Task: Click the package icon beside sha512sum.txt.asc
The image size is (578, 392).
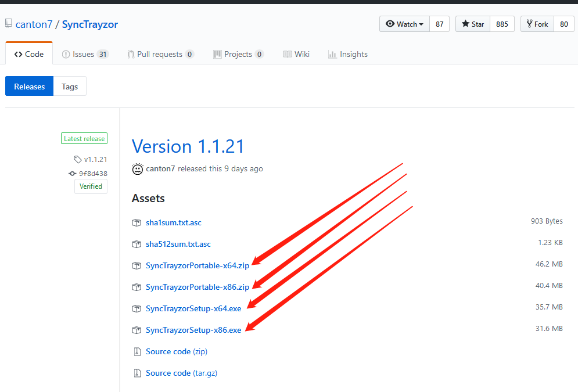Action: pos(137,244)
